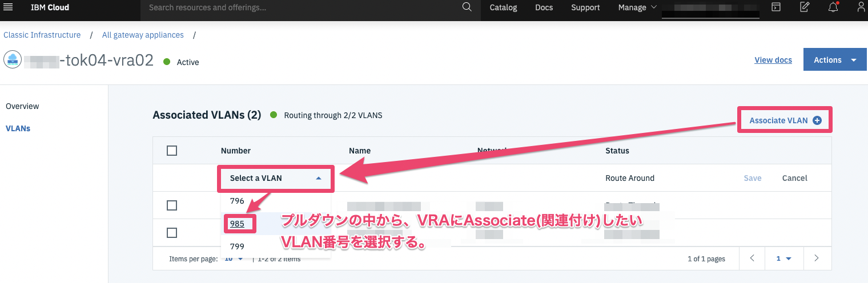
Task: Go to previous page arrow
Action: [753, 258]
